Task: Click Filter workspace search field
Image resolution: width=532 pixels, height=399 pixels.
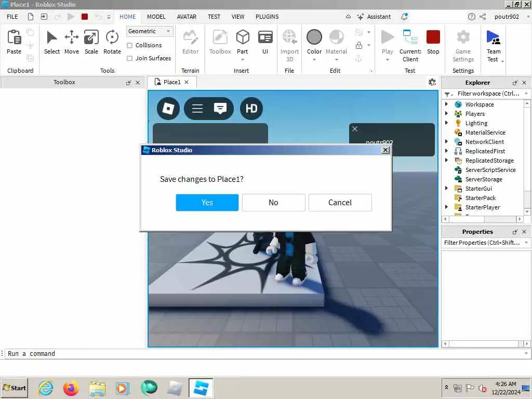Action: (x=488, y=94)
